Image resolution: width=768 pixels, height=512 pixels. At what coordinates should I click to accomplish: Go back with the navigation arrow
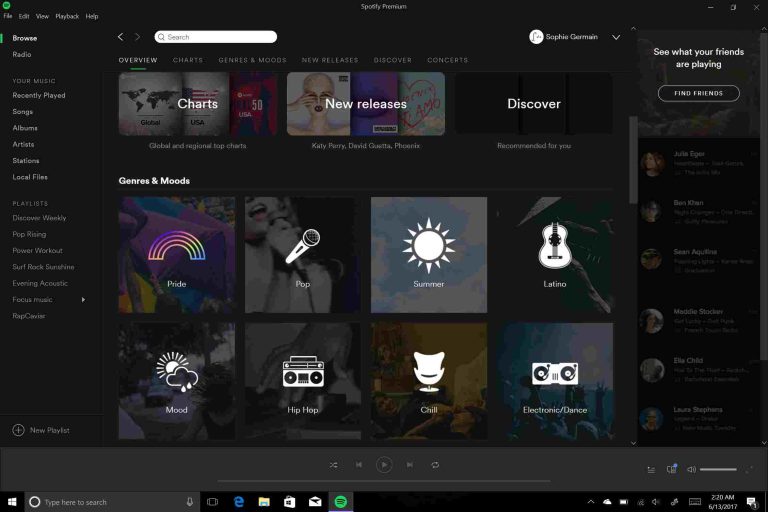120,37
